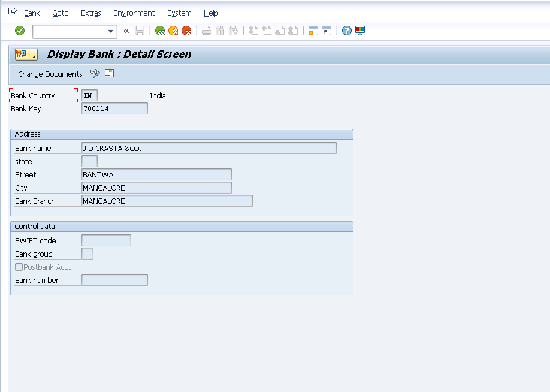550x392 pixels.
Task: Click the Enter (green check) icon
Action: pos(19,31)
